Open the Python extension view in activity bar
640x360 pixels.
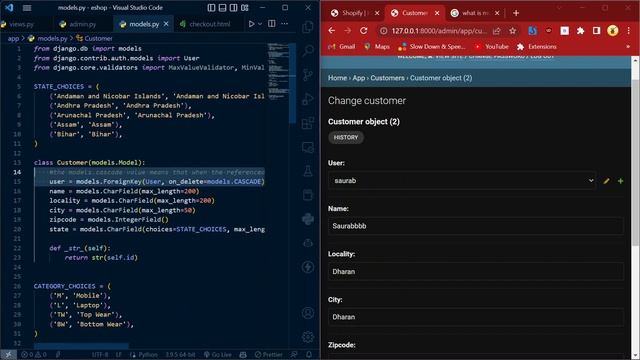pyautogui.click(x=308, y=219)
